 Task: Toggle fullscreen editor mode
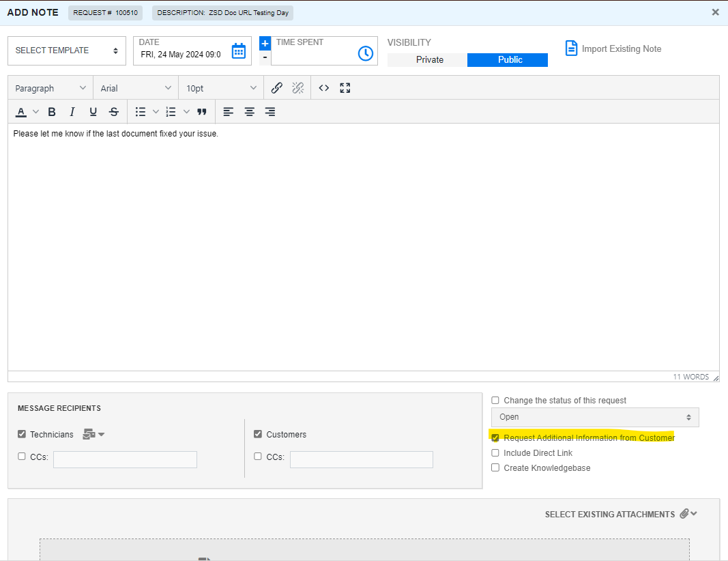pos(345,88)
